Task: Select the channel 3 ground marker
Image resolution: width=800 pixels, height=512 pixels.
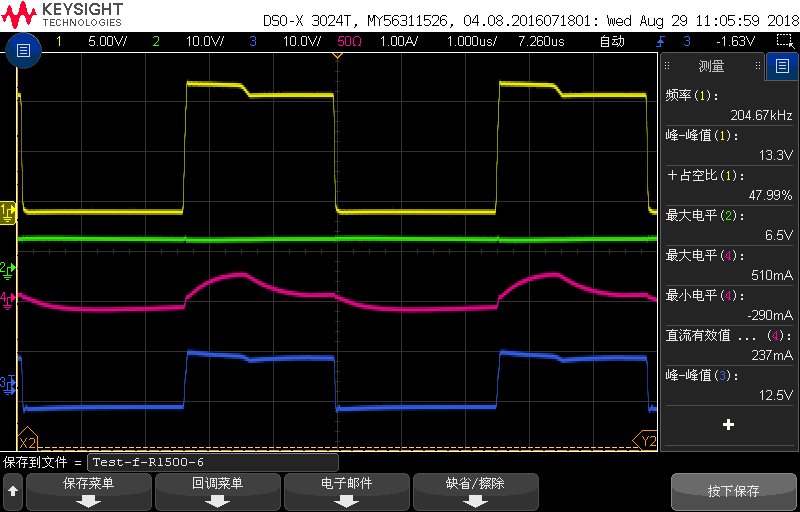Action: (8, 386)
